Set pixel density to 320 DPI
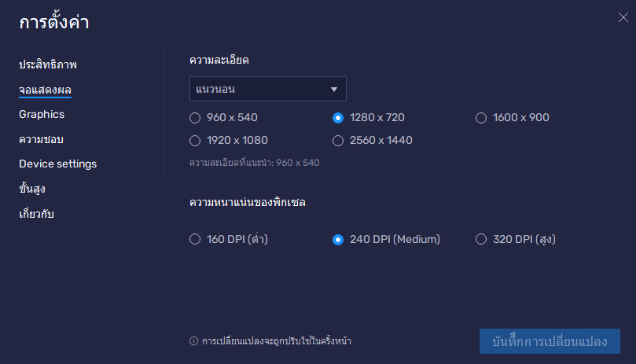This screenshot has height=364, width=636. (x=481, y=240)
